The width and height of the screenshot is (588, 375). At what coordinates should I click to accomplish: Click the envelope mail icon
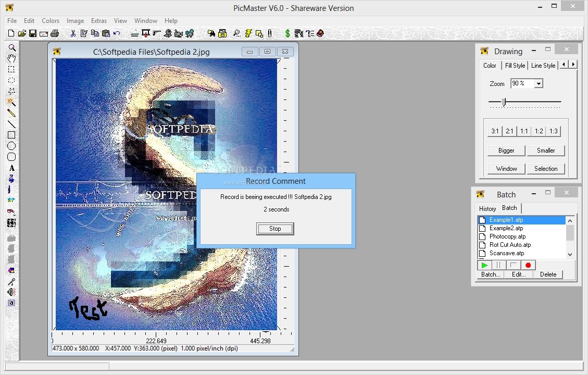click(44, 34)
